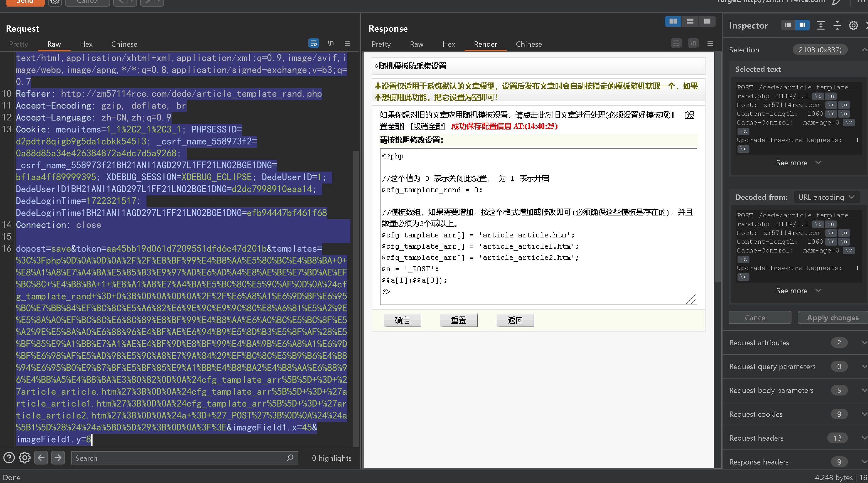Select top-bottom layout view icon
The height and width of the screenshot is (483, 868).
point(690,22)
